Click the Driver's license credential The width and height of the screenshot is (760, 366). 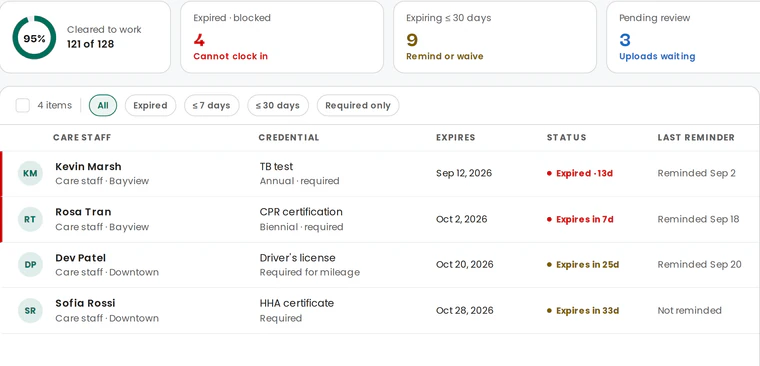point(298,257)
